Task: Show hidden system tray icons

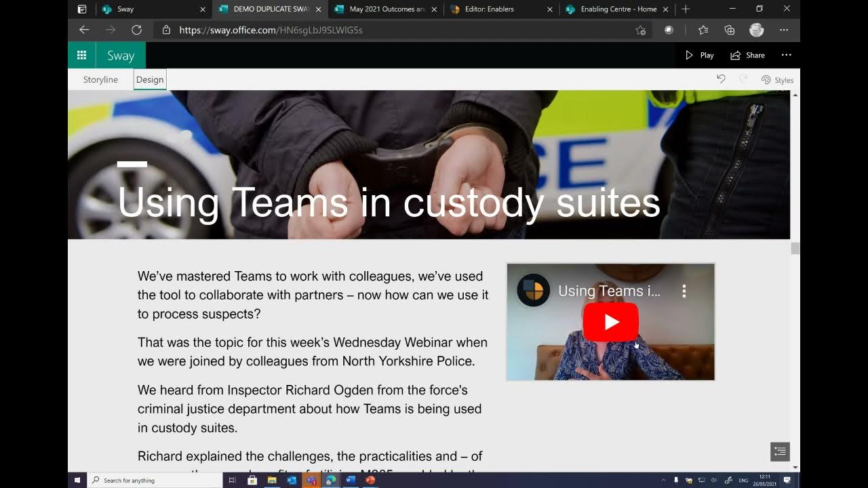Action: pos(663,480)
